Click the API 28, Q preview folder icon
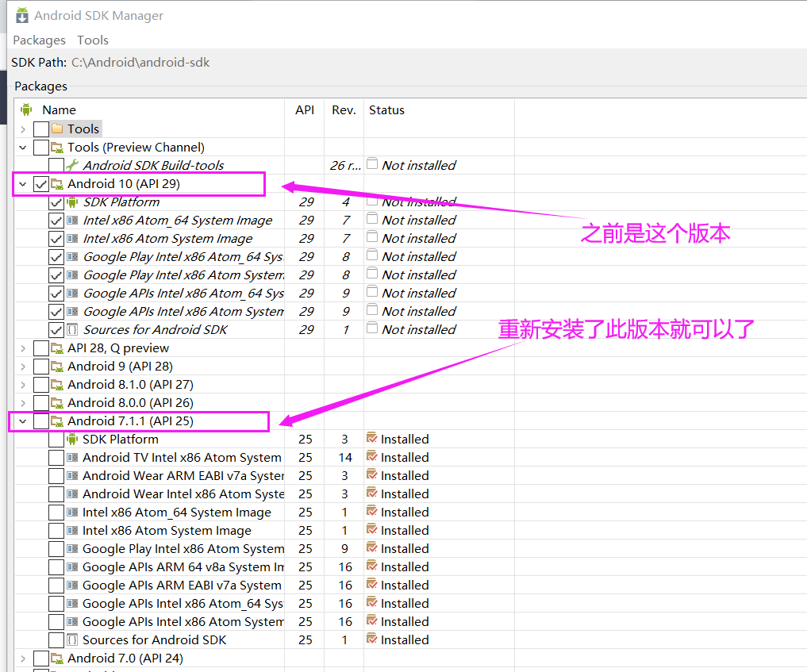The width and height of the screenshot is (807, 672). pos(57,349)
